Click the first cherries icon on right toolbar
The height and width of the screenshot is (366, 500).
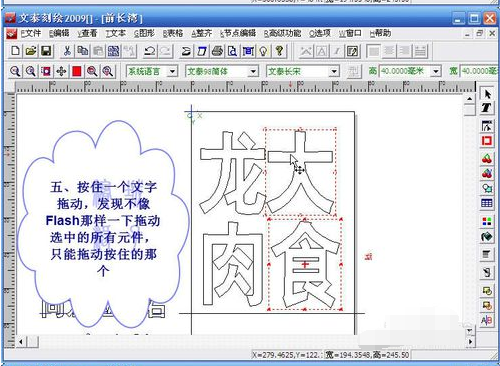pyautogui.click(x=486, y=158)
